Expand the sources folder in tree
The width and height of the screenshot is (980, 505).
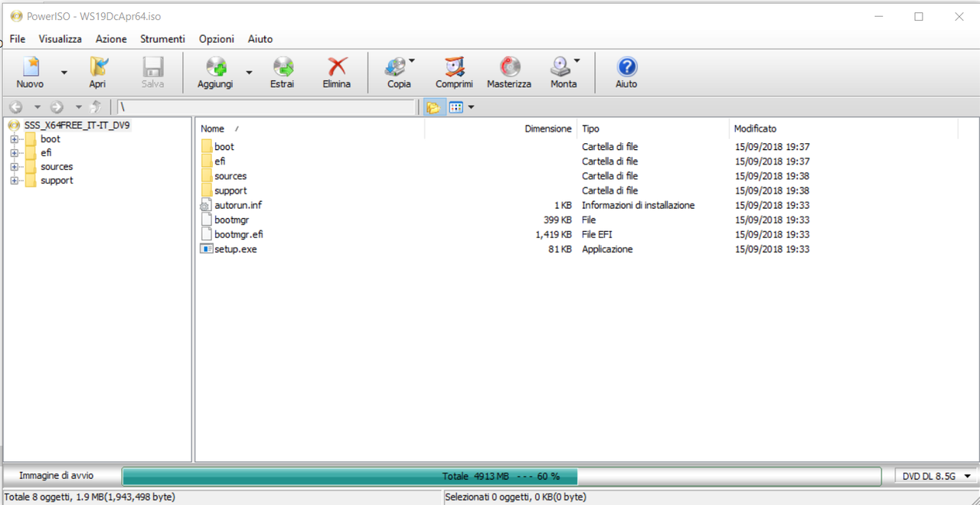[14, 167]
